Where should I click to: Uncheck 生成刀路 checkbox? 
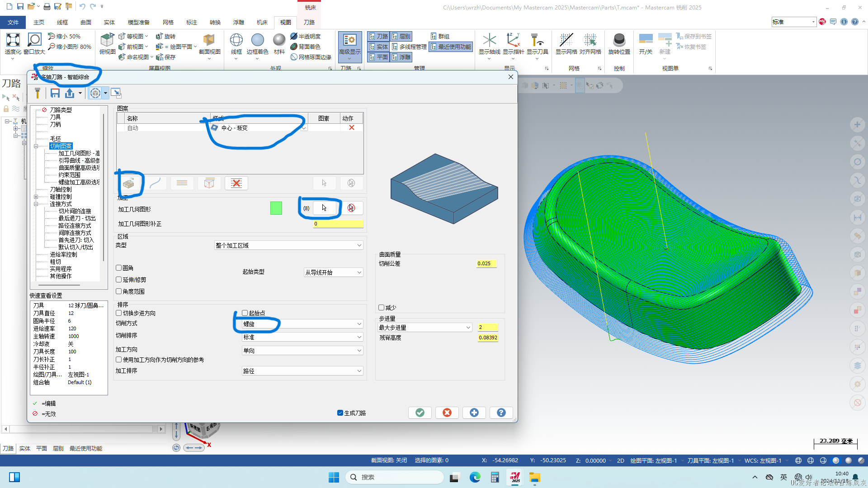pos(340,413)
